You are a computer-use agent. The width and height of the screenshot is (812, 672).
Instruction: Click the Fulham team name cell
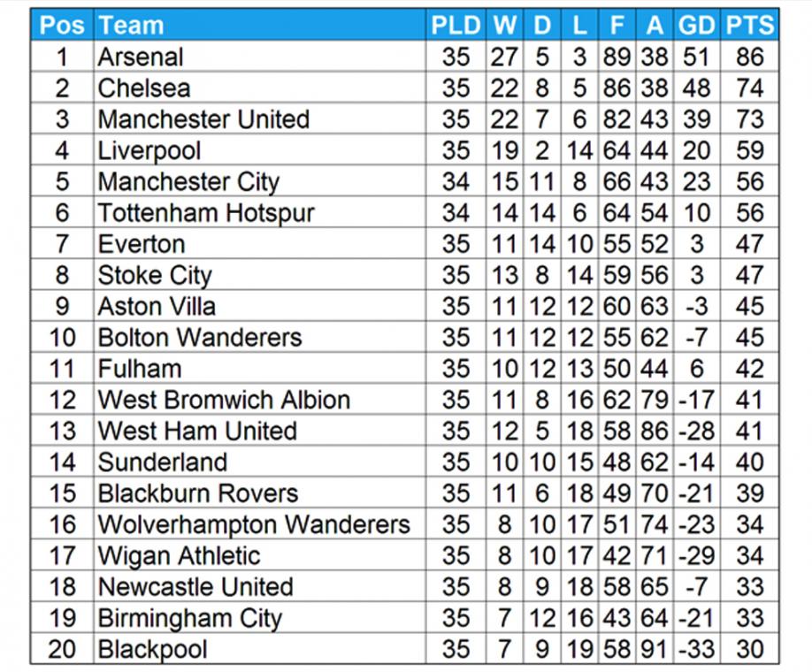(260, 368)
